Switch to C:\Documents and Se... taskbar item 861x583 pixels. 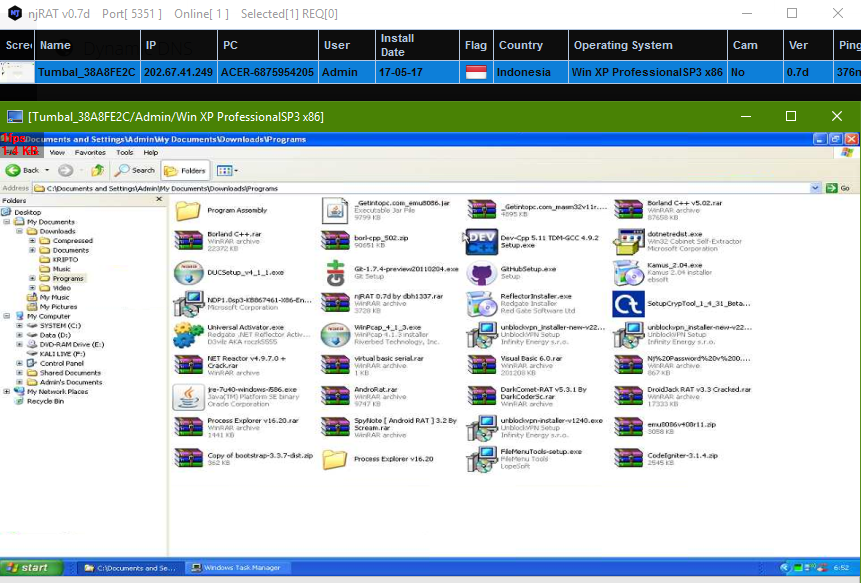click(x=130, y=568)
